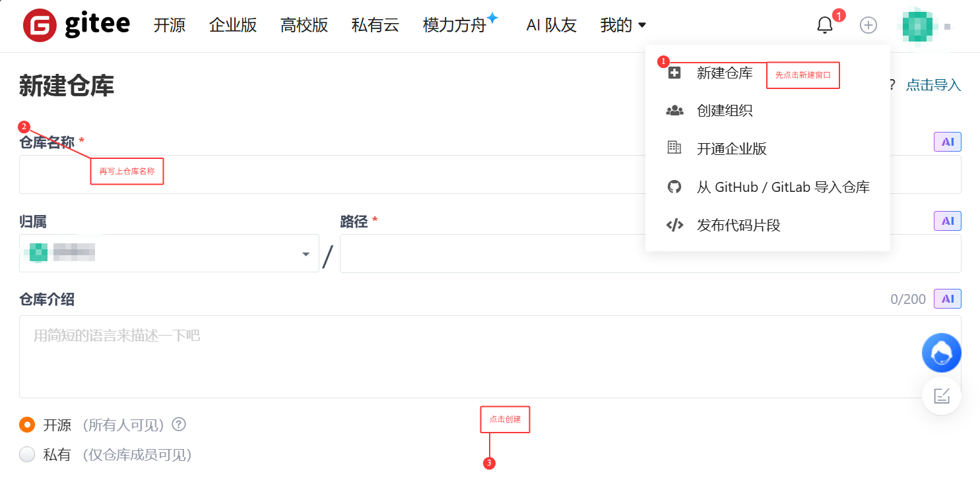
Task: Expand the 我的 dropdown menu
Action: (x=623, y=26)
